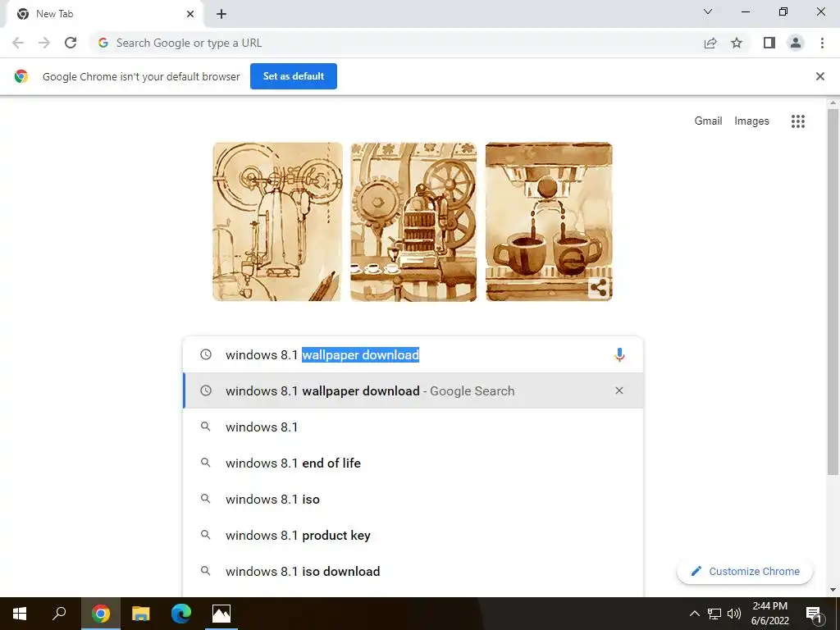Pick the windows 8.1 iso suggestion
840x630 pixels.
tap(413, 499)
